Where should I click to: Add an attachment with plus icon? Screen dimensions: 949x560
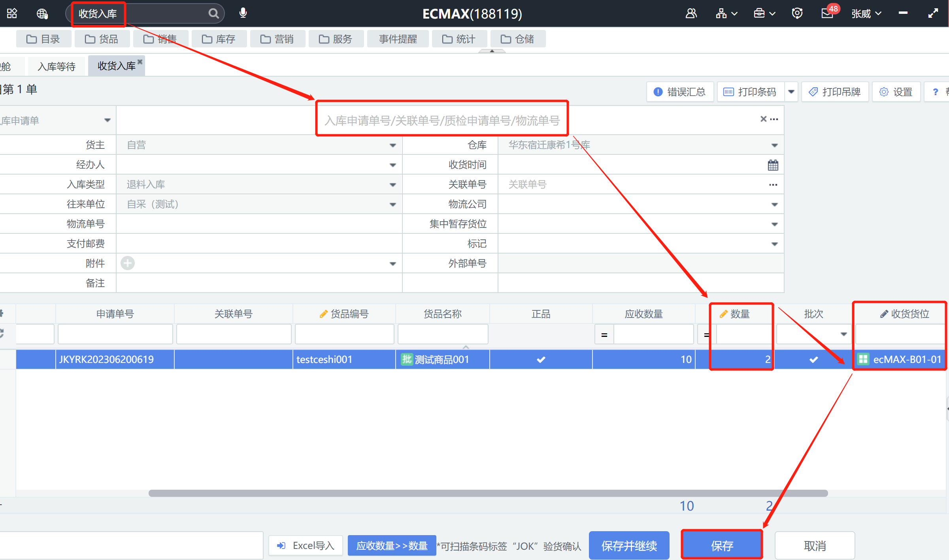coord(127,263)
